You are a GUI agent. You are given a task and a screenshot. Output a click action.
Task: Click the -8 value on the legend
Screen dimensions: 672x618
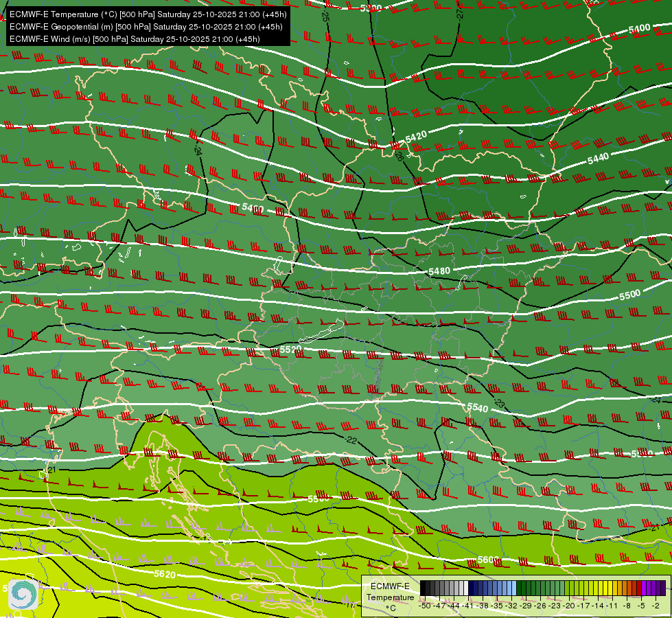pyautogui.click(x=627, y=606)
